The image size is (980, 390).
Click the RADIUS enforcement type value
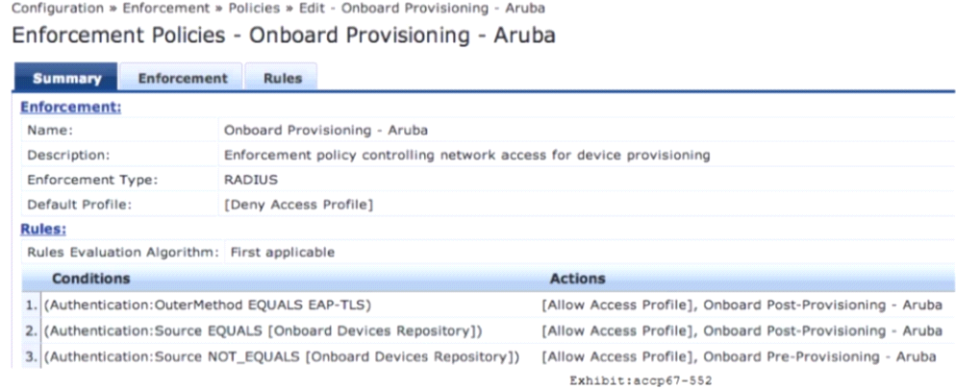pyautogui.click(x=251, y=180)
